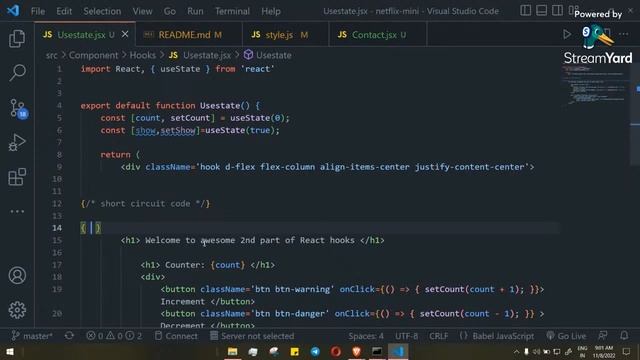Open the Selection menu

(x=102, y=11)
